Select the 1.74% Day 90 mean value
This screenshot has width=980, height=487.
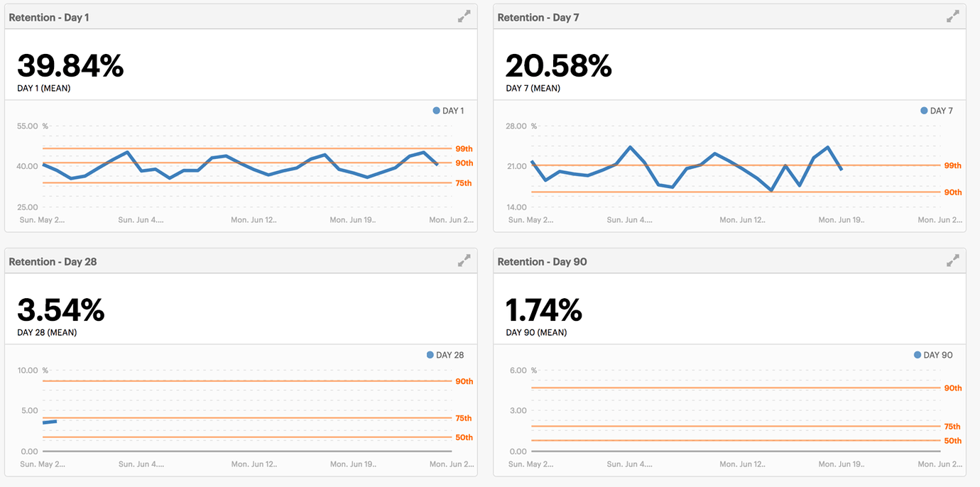pyautogui.click(x=544, y=310)
